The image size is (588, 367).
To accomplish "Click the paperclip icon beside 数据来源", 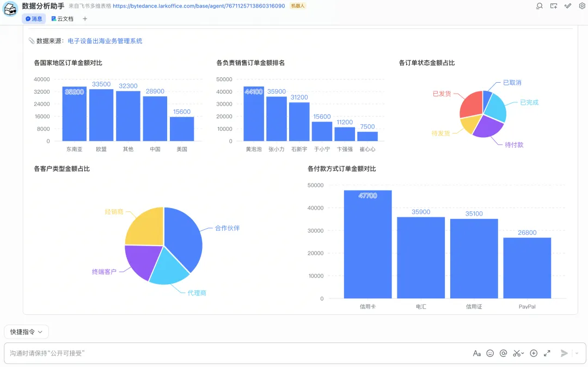I will click(x=32, y=41).
